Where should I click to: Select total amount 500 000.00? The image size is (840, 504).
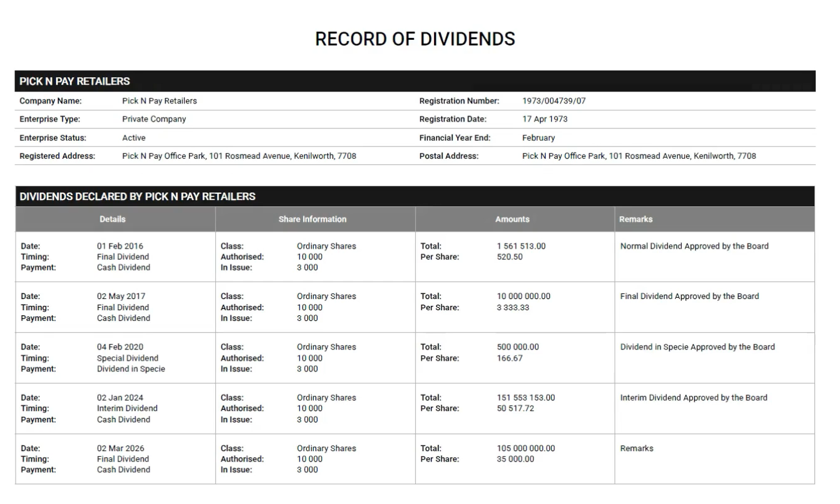click(518, 347)
